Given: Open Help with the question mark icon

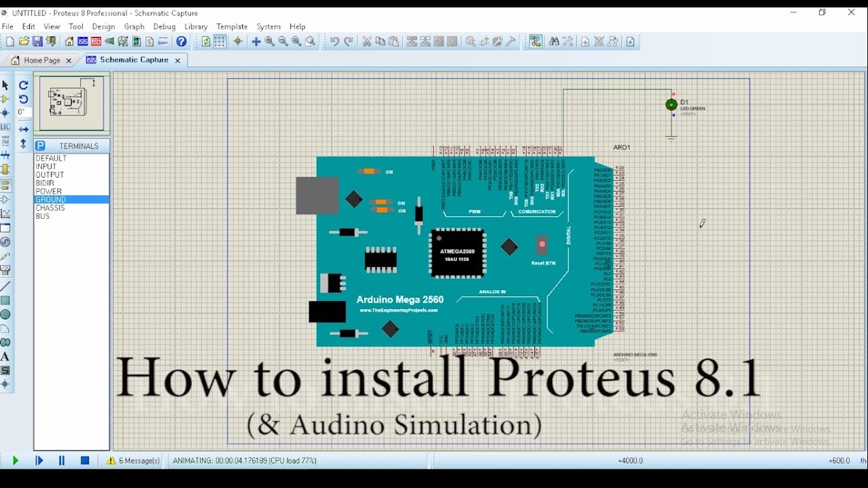Looking at the screenshot, I should [181, 41].
